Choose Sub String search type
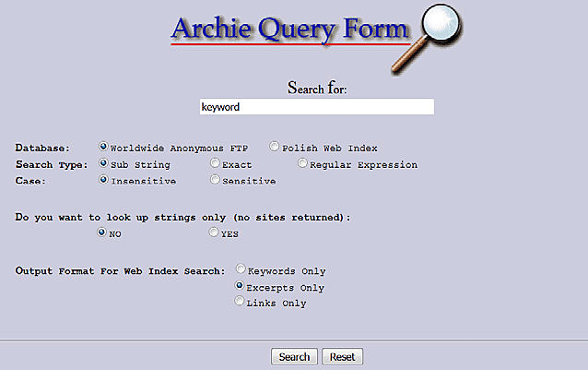The image size is (588, 370). click(x=103, y=163)
